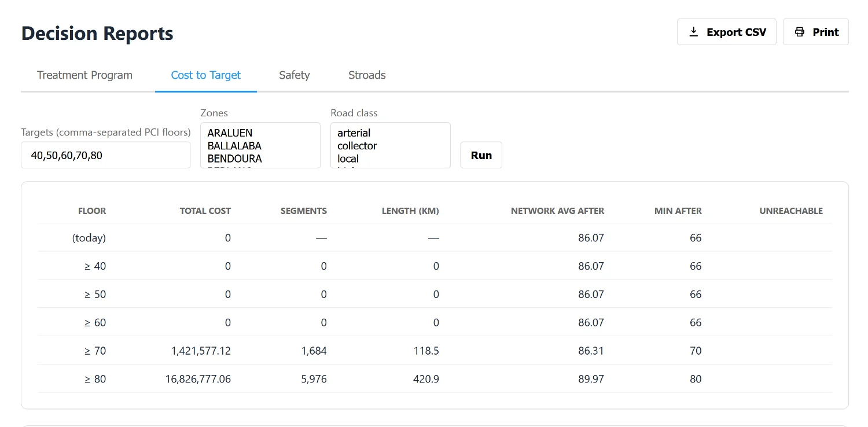868x427 pixels.
Task: Click the Decision Reports heading
Action: pos(97,33)
